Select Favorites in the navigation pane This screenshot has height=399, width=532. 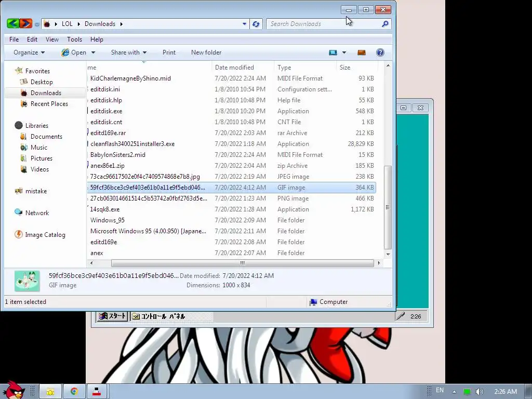click(x=37, y=71)
